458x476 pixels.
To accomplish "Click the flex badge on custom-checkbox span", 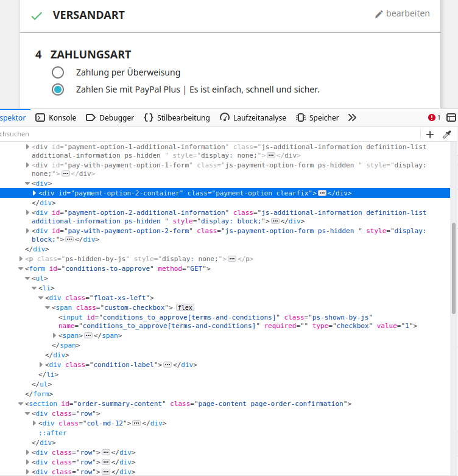I will tap(185, 307).
